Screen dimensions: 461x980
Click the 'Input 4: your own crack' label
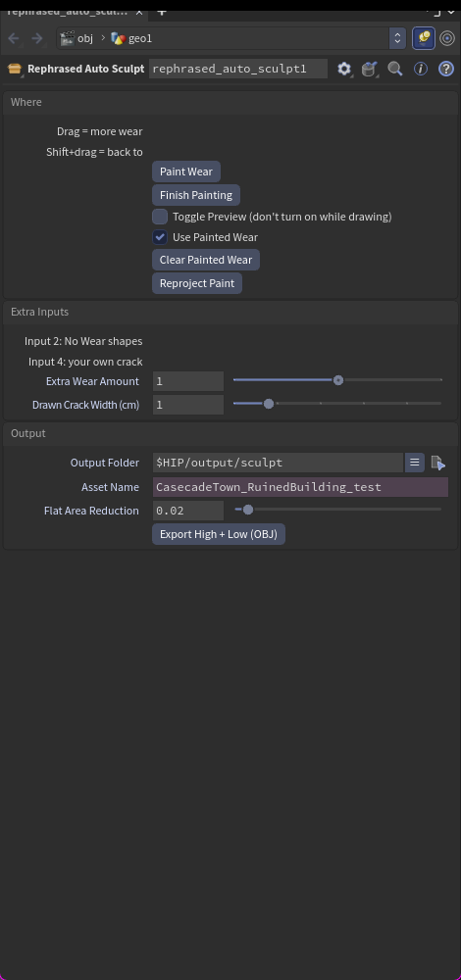coord(85,362)
